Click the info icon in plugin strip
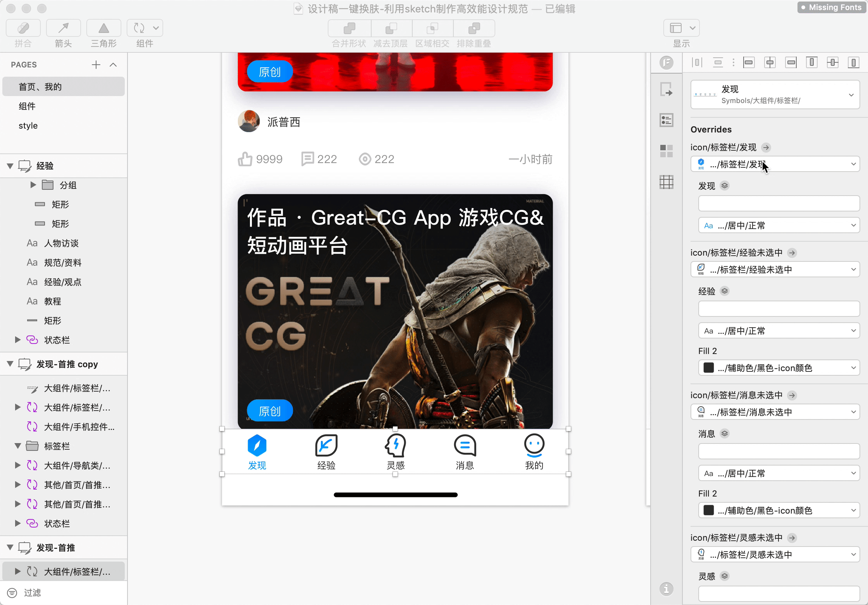This screenshot has width=868, height=605. coord(666,589)
